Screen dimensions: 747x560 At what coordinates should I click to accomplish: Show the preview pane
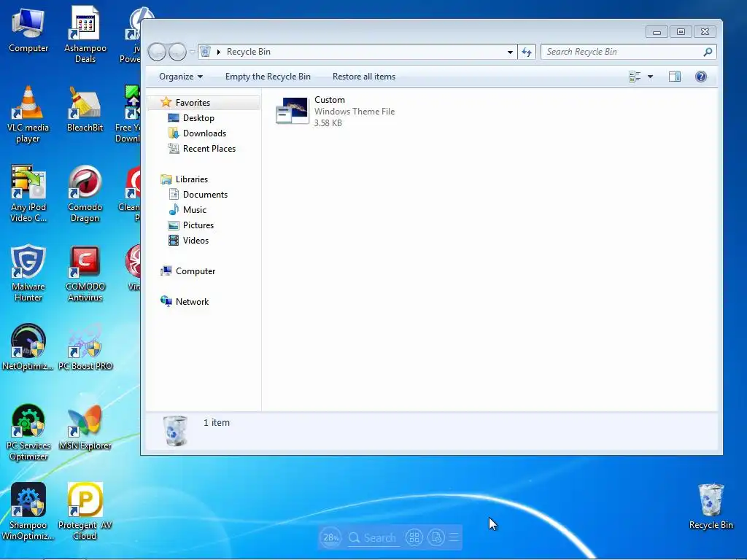point(675,77)
